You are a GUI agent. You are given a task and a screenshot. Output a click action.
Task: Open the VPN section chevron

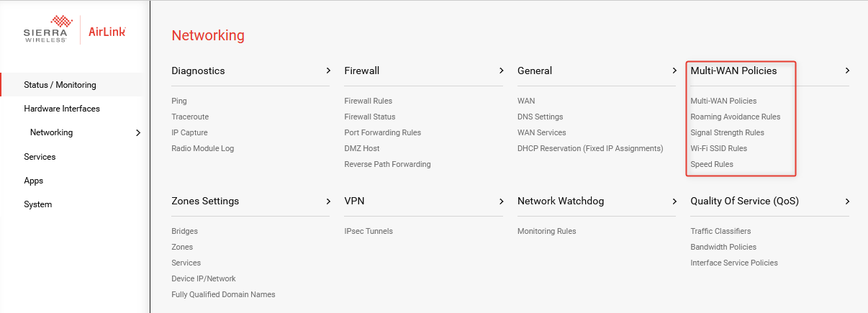click(501, 201)
